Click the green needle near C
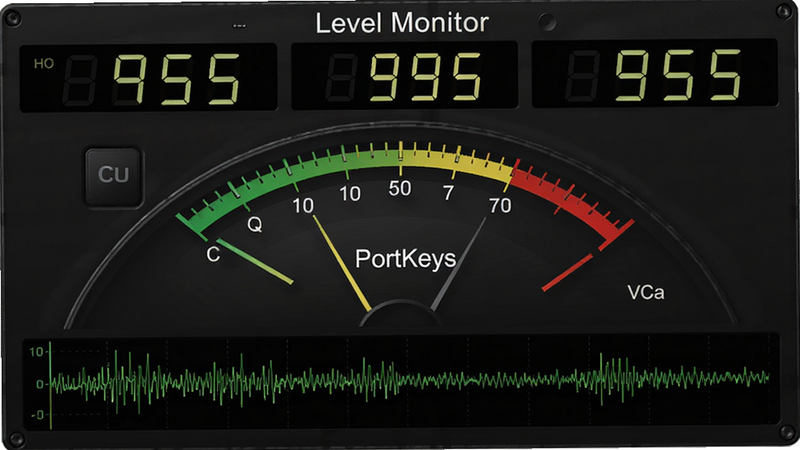 click(x=255, y=261)
